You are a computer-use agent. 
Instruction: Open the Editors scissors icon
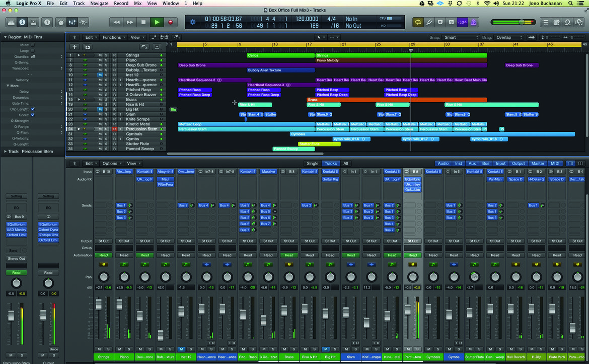(x=83, y=22)
